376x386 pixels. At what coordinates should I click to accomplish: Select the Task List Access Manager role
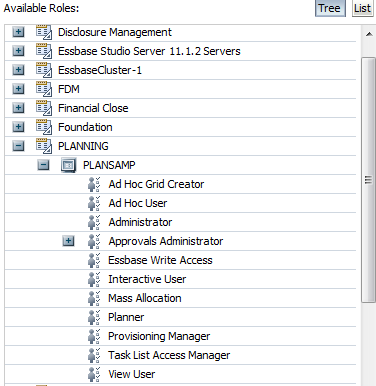169,355
